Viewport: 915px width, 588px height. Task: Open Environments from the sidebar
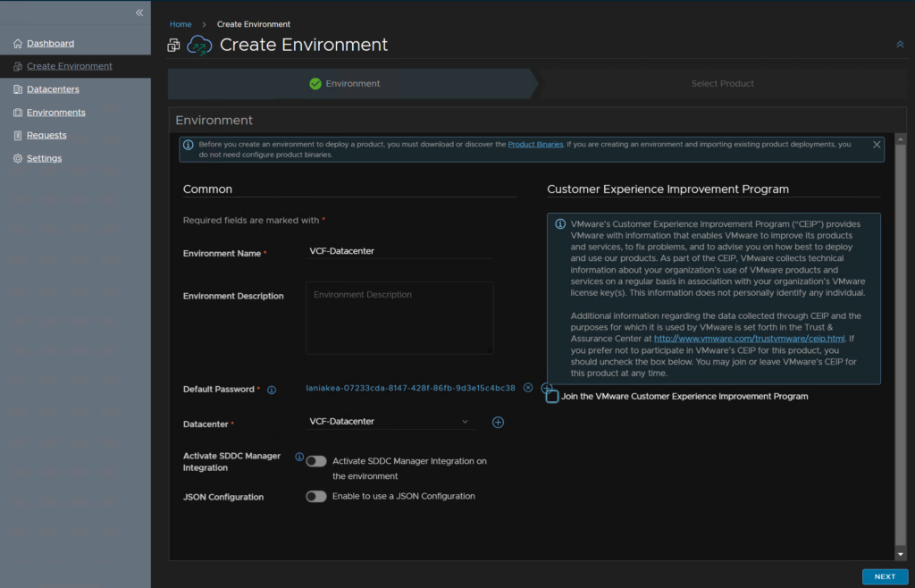point(56,113)
